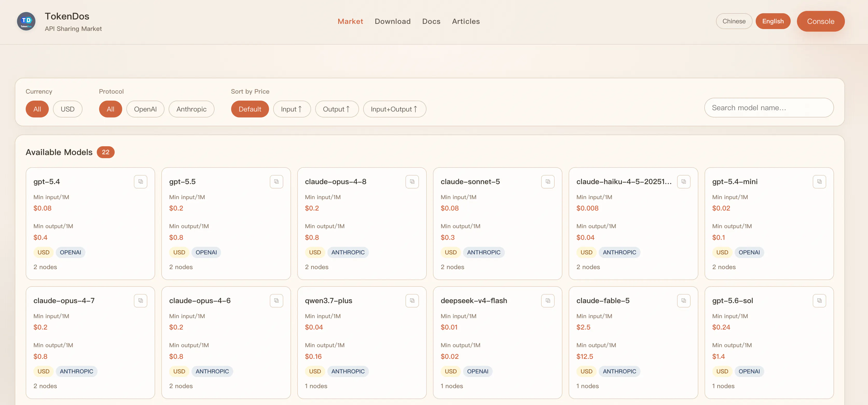
Task: Sort by Input price ascending
Action: tap(292, 109)
